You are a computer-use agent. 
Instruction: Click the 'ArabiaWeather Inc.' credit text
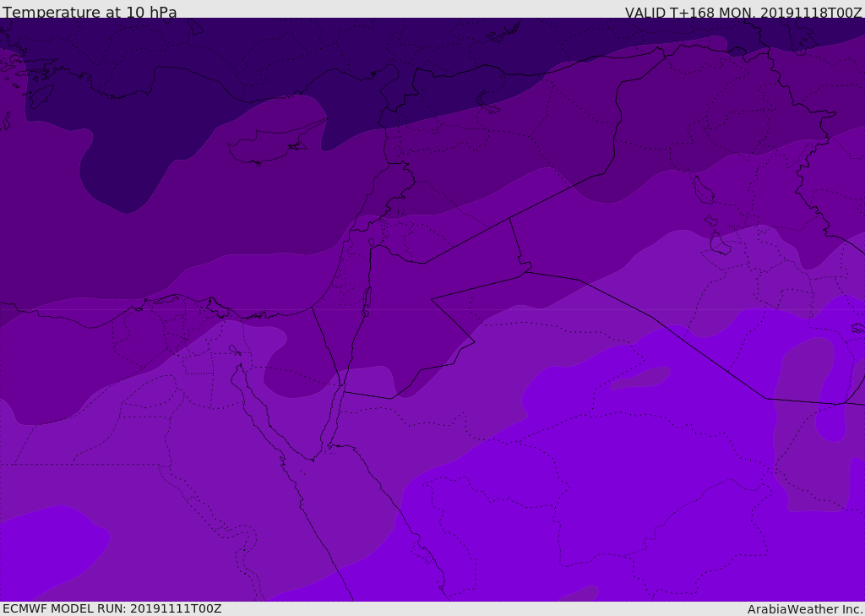click(805, 609)
